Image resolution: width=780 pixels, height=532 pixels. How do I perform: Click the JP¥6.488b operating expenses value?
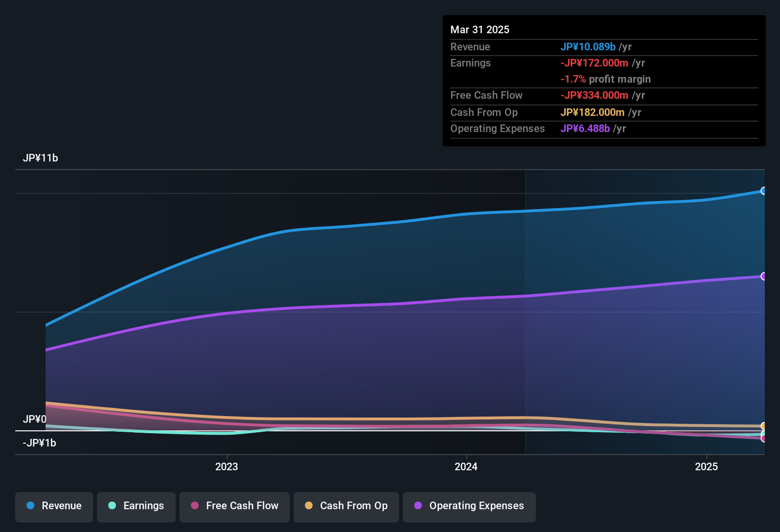pos(585,129)
